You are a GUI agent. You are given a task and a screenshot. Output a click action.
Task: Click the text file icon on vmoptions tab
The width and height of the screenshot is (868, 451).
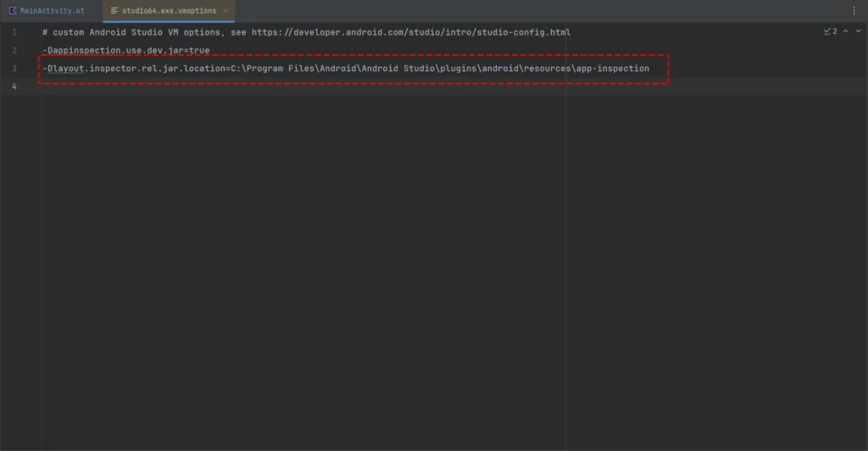[114, 10]
